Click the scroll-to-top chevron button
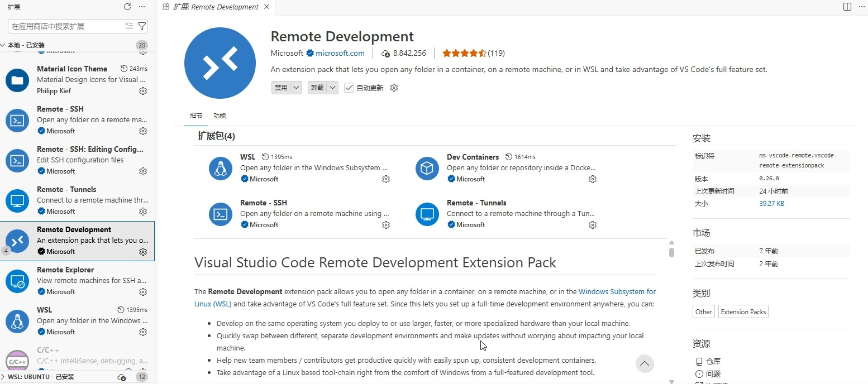 pos(645,364)
